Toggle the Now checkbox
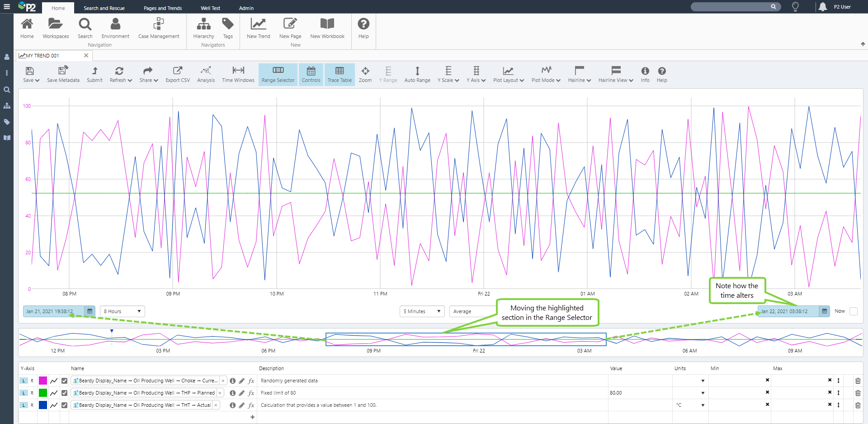The image size is (868, 424). pyautogui.click(x=853, y=311)
